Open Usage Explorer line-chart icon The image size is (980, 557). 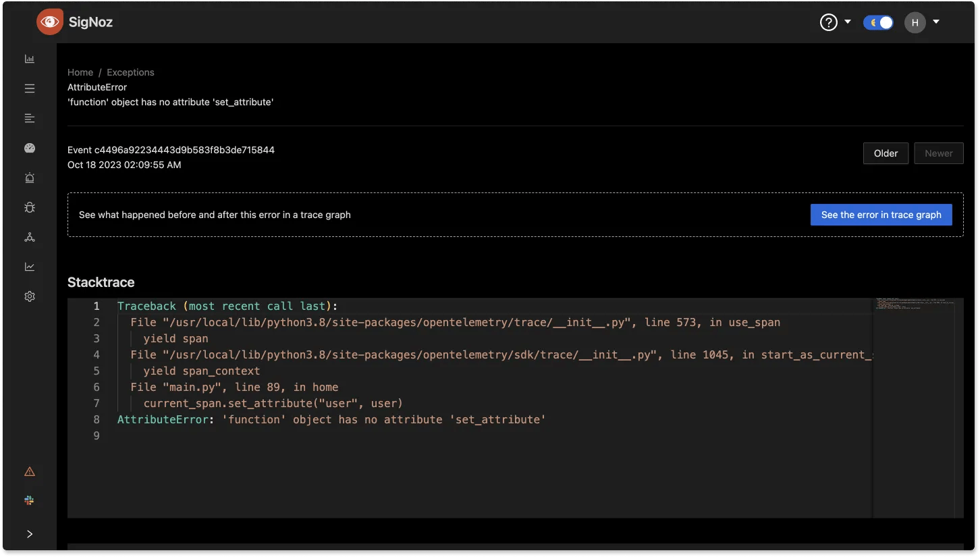click(x=29, y=266)
